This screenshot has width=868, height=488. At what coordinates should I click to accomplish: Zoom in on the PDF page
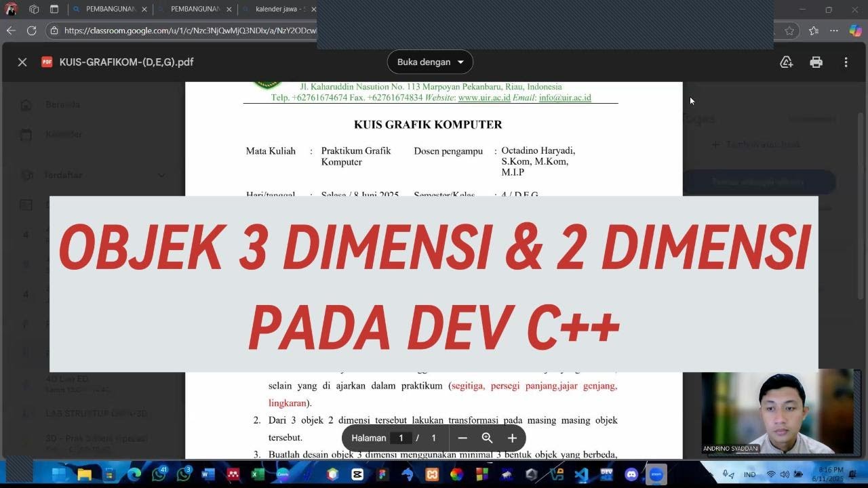512,438
